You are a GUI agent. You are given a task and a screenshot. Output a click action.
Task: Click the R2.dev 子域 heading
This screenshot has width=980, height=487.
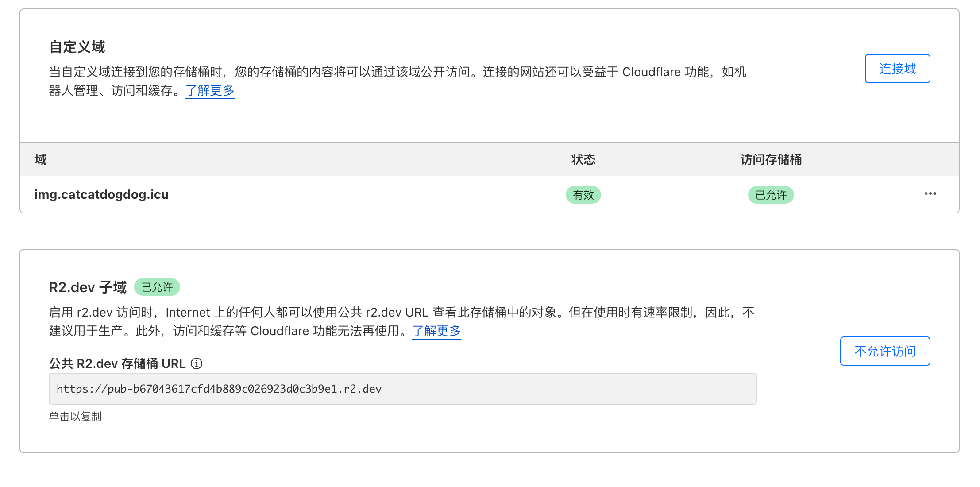pos(88,287)
